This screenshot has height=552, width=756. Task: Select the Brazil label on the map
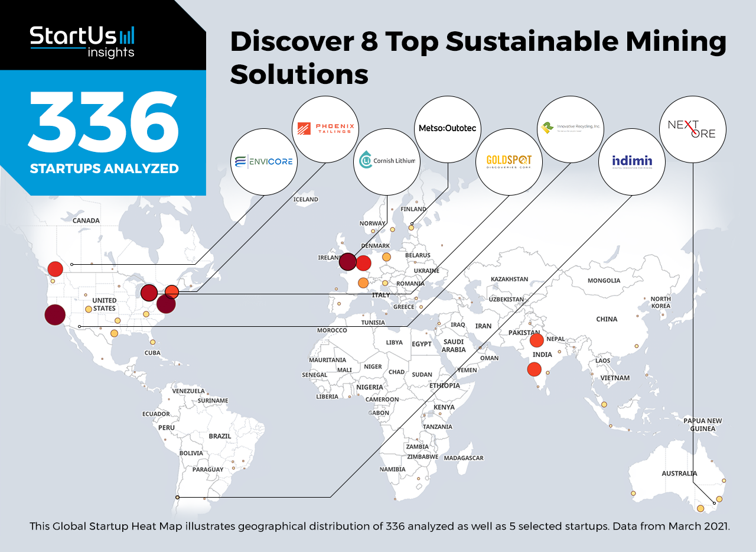[x=220, y=436]
